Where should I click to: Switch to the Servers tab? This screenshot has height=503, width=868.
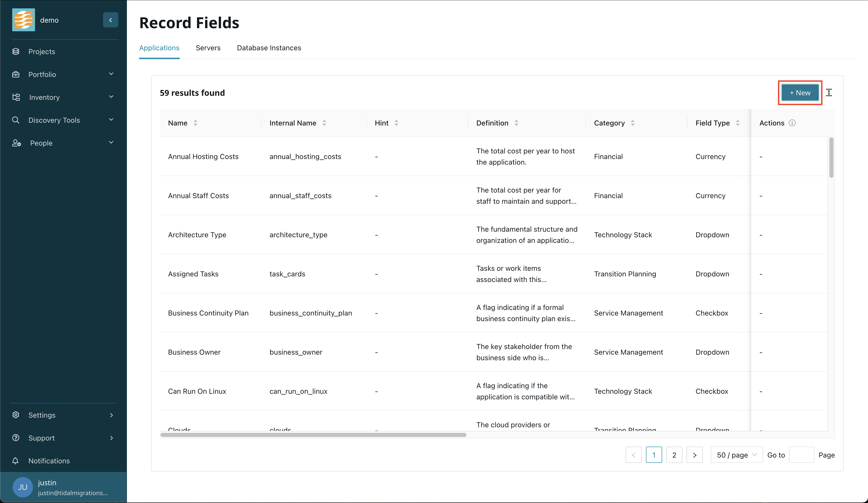point(208,48)
